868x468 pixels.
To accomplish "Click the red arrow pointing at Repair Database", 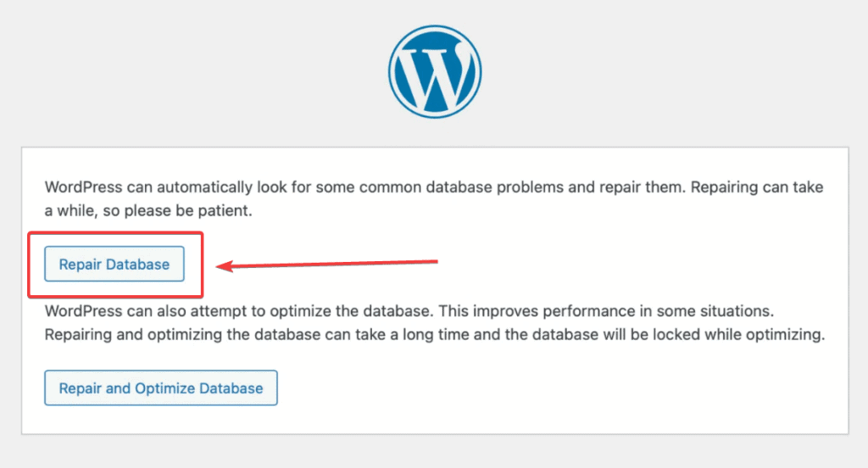I will (331, 265).
